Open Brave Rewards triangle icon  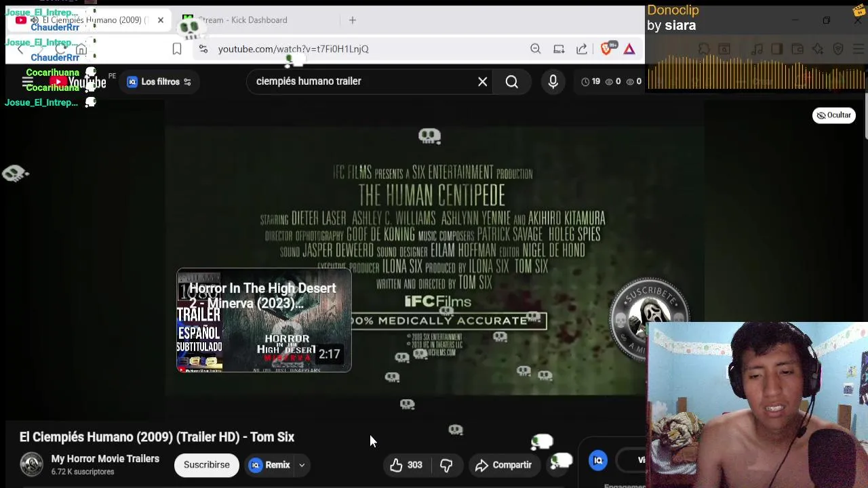pos(629,49)
